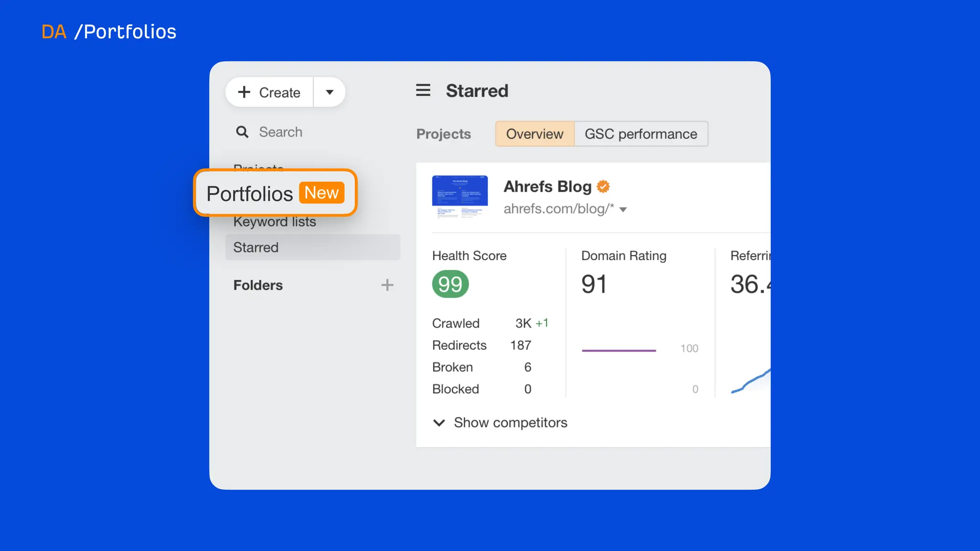Screen dimensions: 980x551
Task: Click the Ahrefs Blog project title
Action: click(547, 187)
